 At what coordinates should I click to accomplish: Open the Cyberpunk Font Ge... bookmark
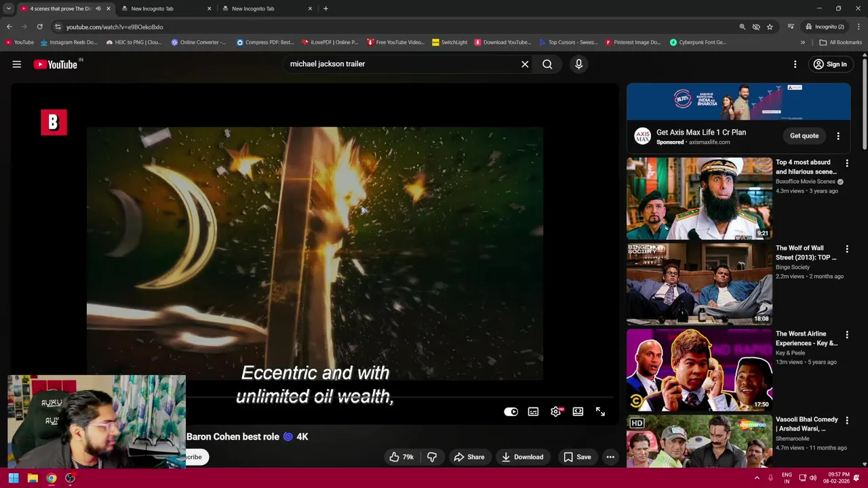pos(698,42)
